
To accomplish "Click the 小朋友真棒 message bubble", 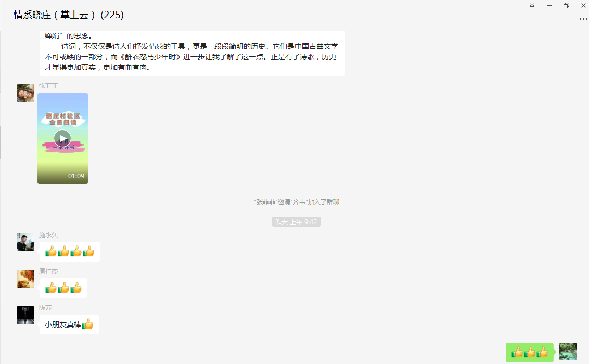I will (x=69, y=324).
